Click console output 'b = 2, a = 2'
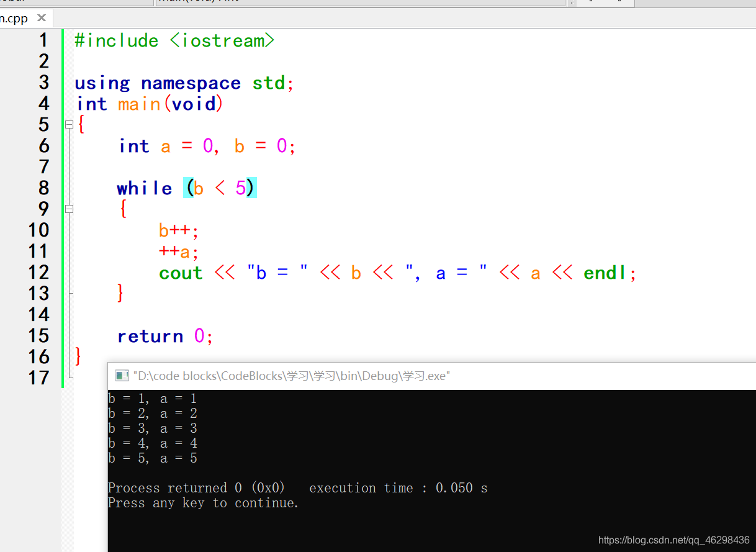 pos(153,414)
